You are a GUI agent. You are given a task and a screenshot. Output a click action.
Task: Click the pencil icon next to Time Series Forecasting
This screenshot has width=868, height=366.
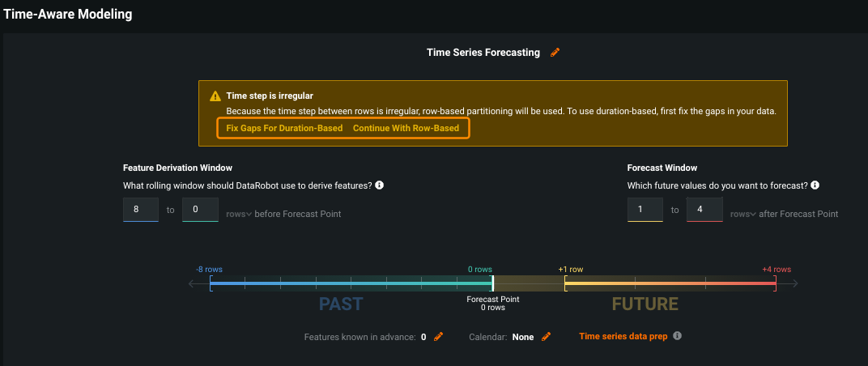555,53
